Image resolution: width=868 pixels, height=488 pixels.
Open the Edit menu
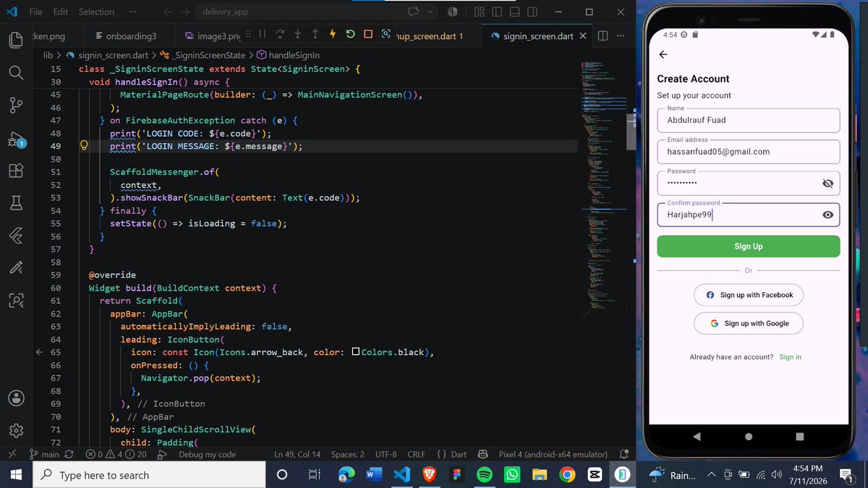click(61, 12)
